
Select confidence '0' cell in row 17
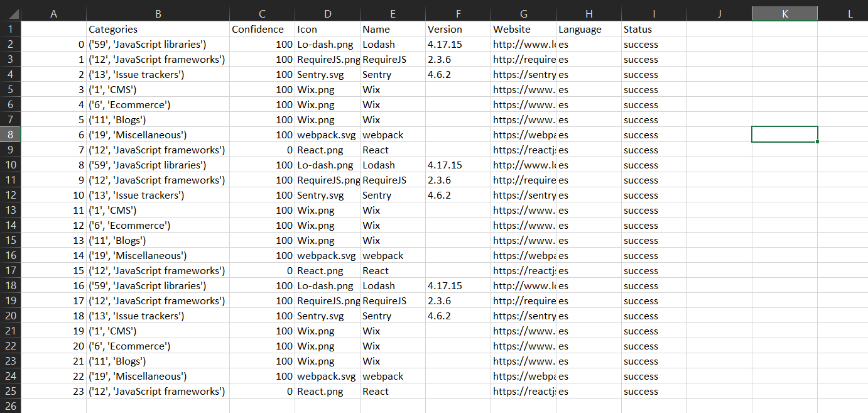click(x=262, y=270)
